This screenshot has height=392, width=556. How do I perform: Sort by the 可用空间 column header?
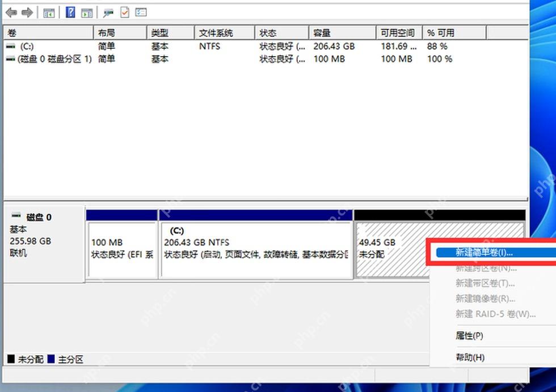399,33
